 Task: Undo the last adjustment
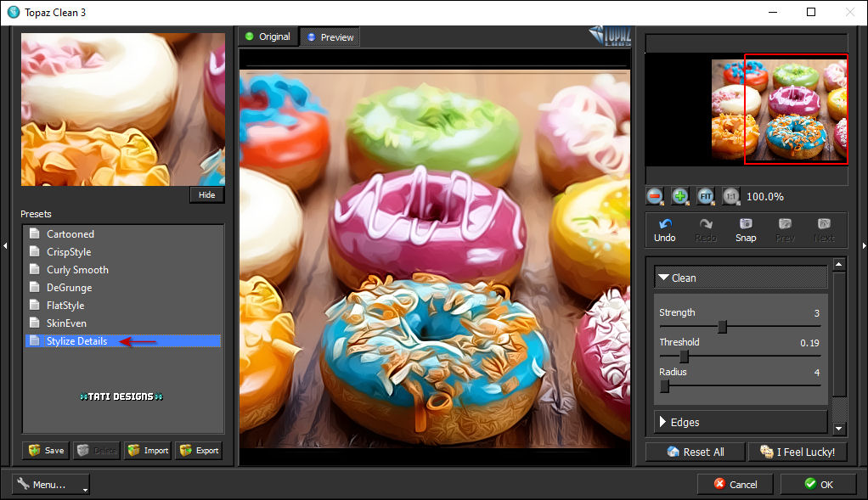pos(665,230)
